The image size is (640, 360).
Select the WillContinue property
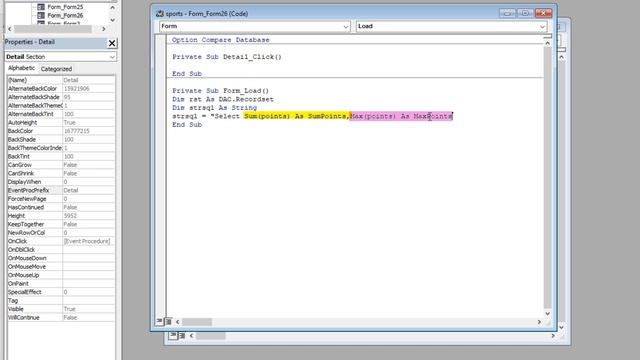61,318
